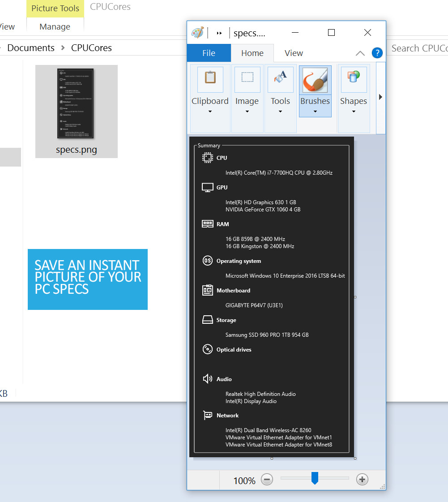Zoom out with the minus icon
The image size is (448, 502).
267,479
